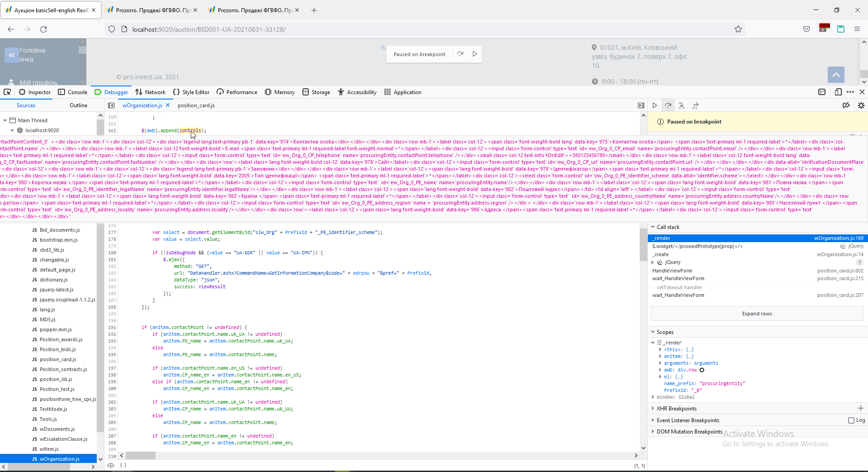This screenshot has width=868, height=472.
Task: Click the element picker icon in devtools
Action: [7, 92]
